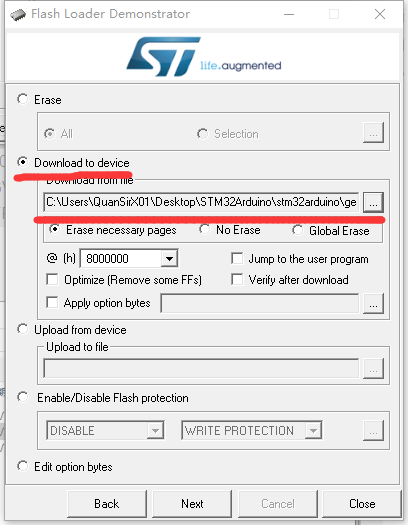Click the download file path field
This screenshot has height=525, width=408.
[201, 202]
